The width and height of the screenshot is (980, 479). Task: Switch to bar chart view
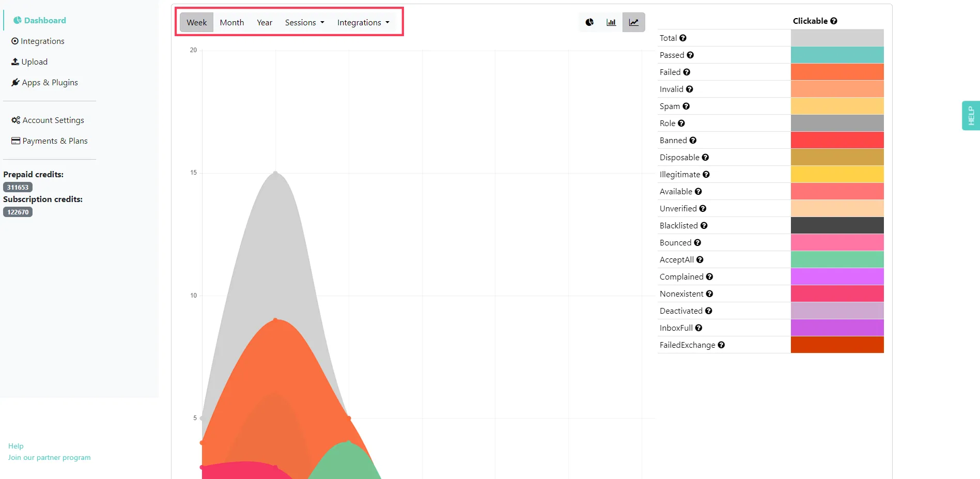pyautogui.click(x=611, y=22)
